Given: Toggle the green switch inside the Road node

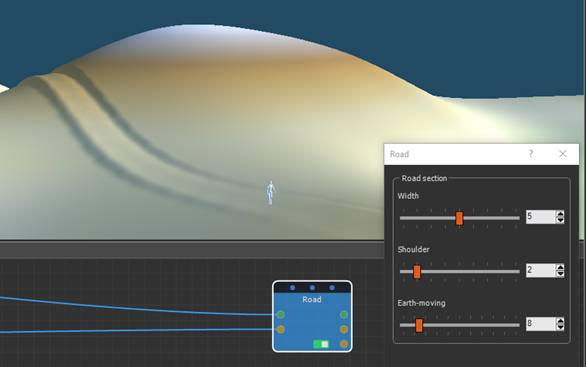Looking at the screenshot, I should point(321,344).
